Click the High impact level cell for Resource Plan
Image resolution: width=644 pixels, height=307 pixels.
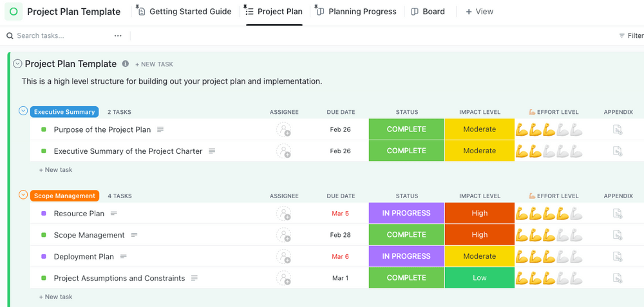(480, 214)
